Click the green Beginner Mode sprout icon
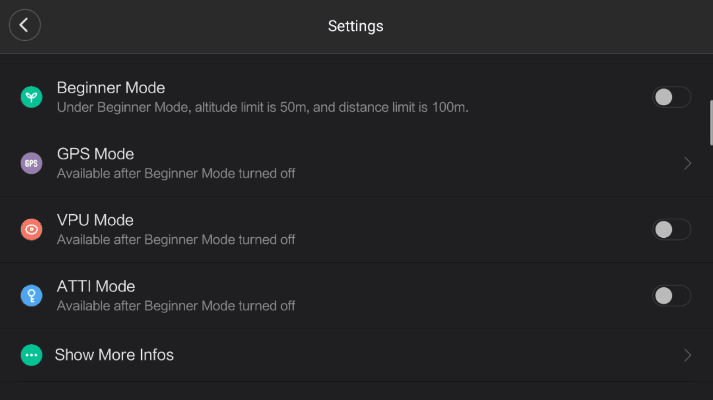Screen dimensions: 713x400 31,97
